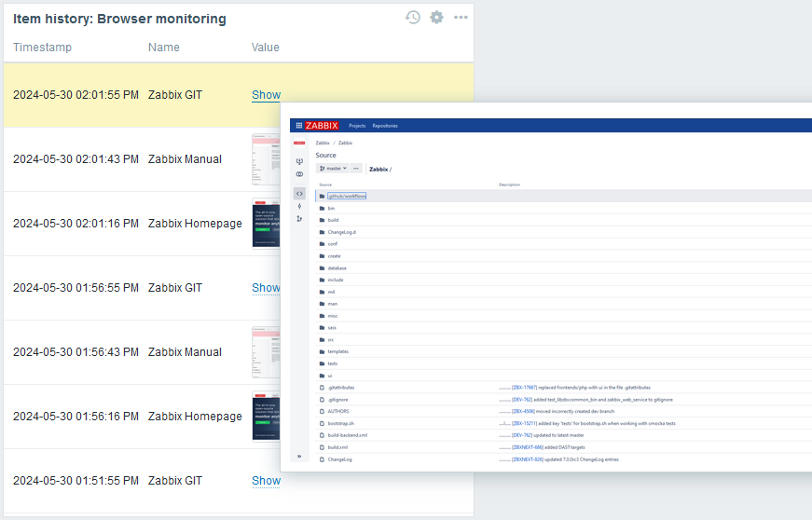Open the .gitignore file
Screen dimensions: 812x520
[x=338, y=400]
